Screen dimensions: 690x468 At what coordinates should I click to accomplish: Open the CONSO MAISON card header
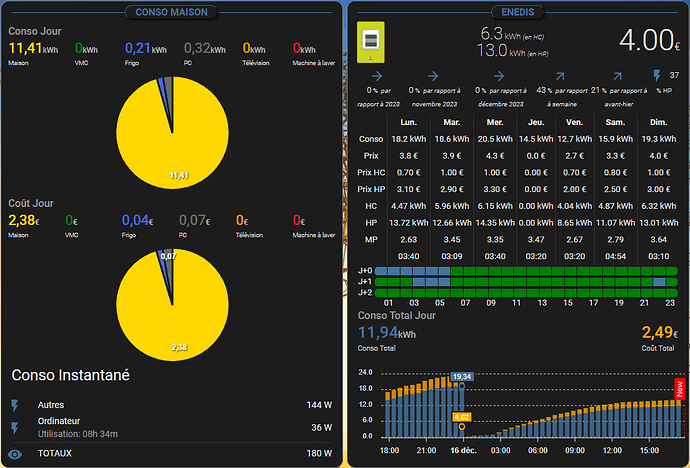(173, 12)
